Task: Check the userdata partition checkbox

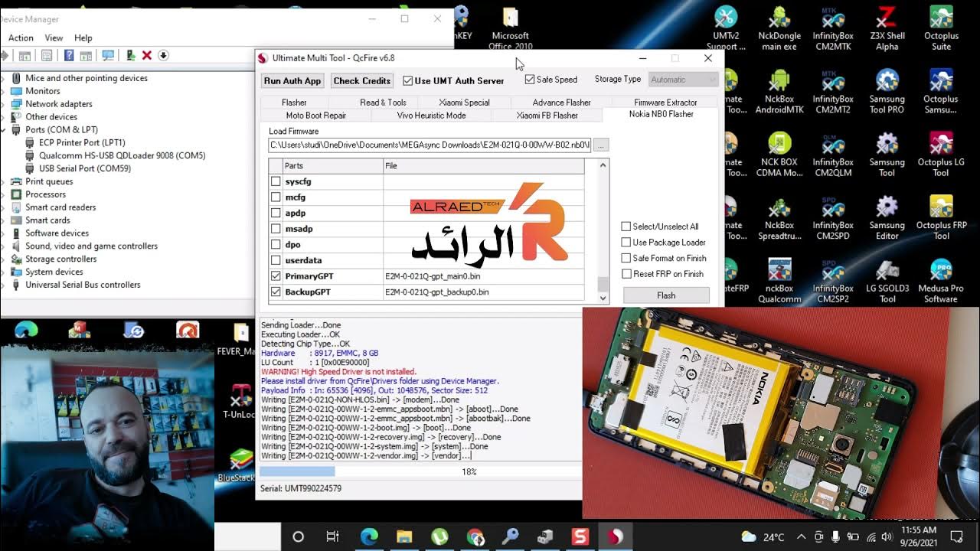Action: click(x=276, y=260)
